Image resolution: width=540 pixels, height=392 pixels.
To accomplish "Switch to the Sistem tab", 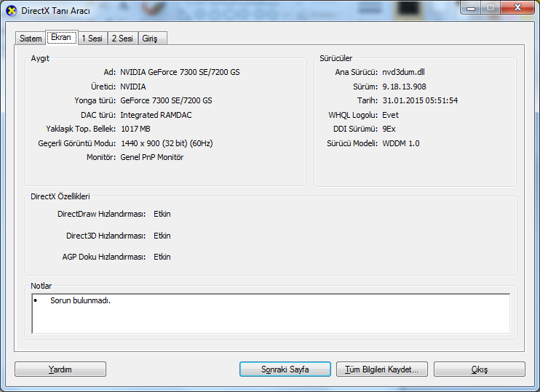I will (31, 39).
